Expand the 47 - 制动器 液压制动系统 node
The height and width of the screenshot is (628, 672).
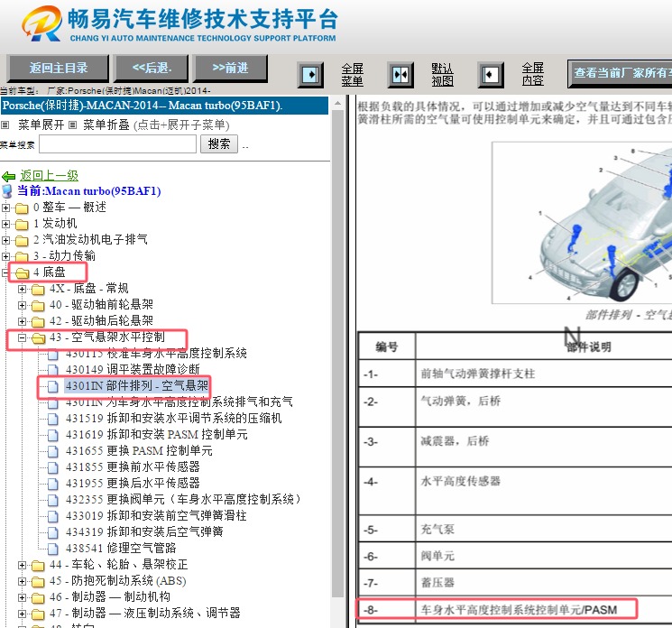[x=22, y=614]
